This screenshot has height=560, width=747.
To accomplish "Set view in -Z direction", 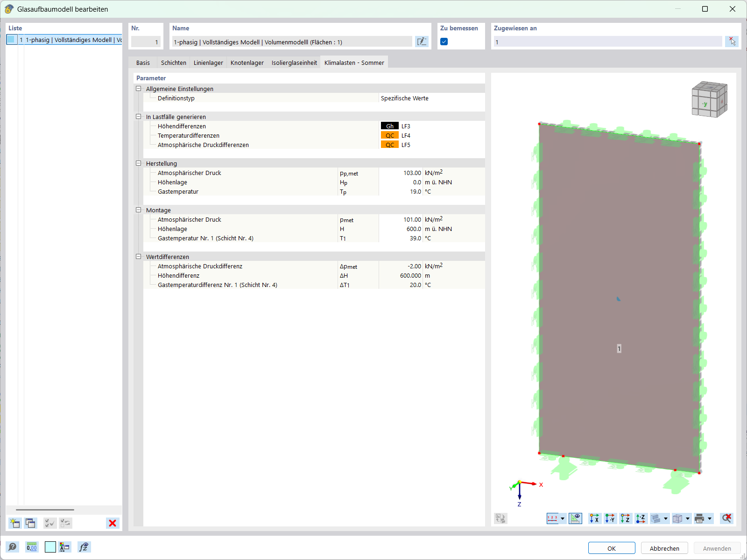I will pyautogui.click(x=641, y=518).
